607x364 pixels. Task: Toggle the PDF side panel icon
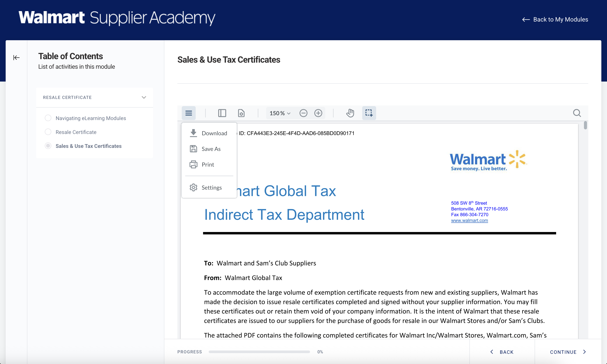point(222,113)
